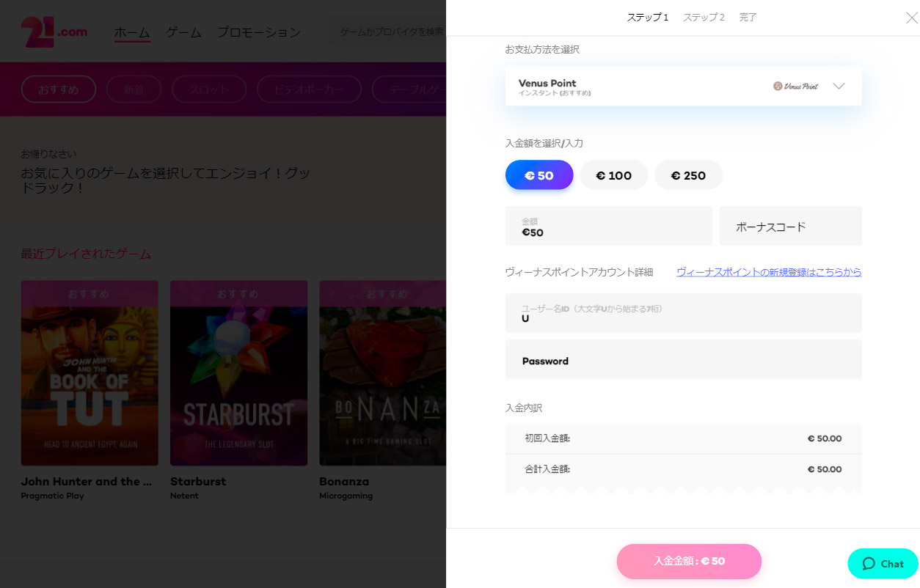
Task: Open the ヴィーナスポイントの新規登録はこちらから link
Action: click(x=769, y=272)
